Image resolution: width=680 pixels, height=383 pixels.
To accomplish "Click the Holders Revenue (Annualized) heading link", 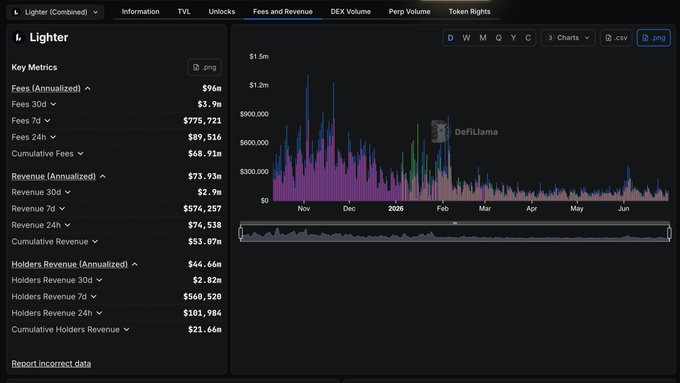I will [x=69, y=265].
